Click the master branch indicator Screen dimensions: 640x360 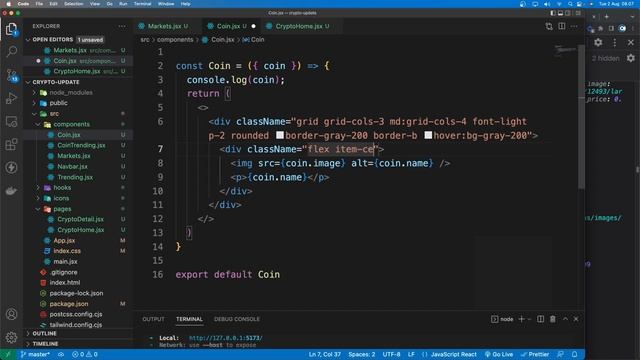pyautogui.click(x=35, y=354)
